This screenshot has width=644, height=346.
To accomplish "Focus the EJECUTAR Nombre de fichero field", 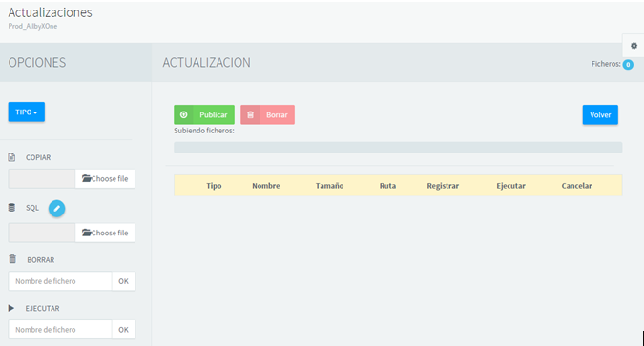I will click(60, 330).
